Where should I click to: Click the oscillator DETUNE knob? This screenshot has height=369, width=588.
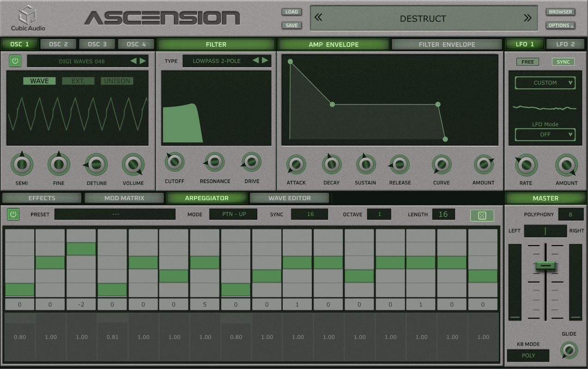96,164
